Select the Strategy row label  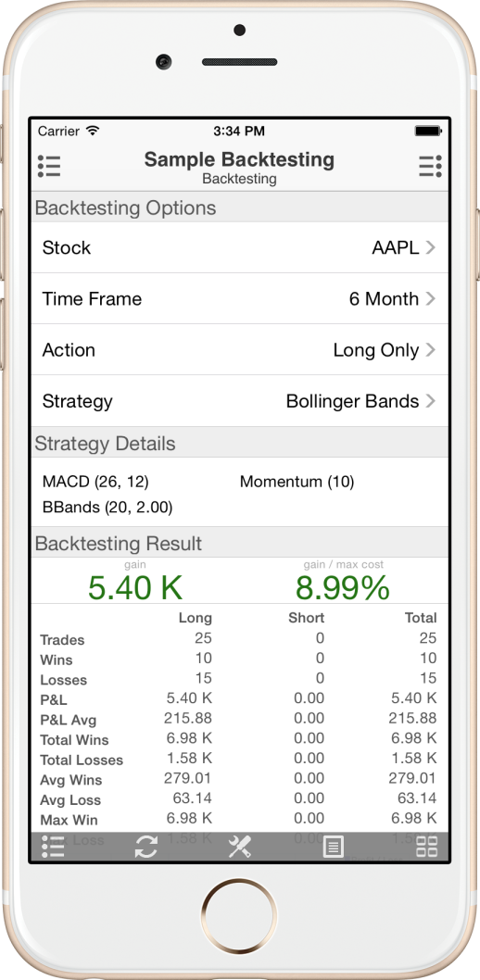pos(78,401)
